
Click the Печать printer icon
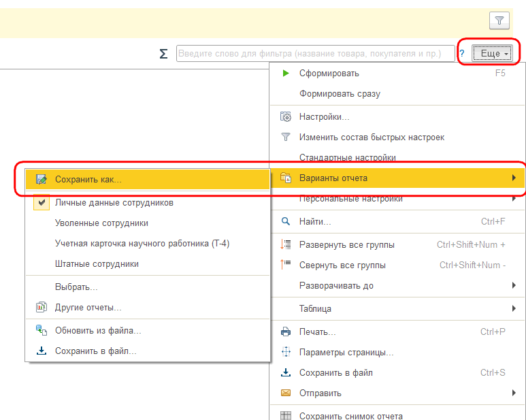[x=286, y=332]
